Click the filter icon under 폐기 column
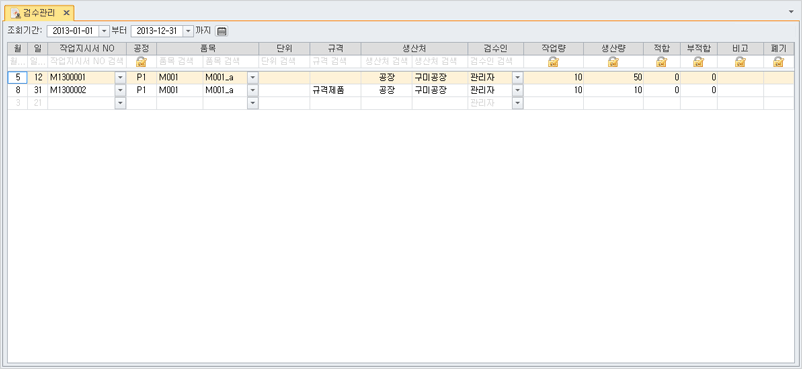This screenshot has height=369, width=802. click(778, 62)
